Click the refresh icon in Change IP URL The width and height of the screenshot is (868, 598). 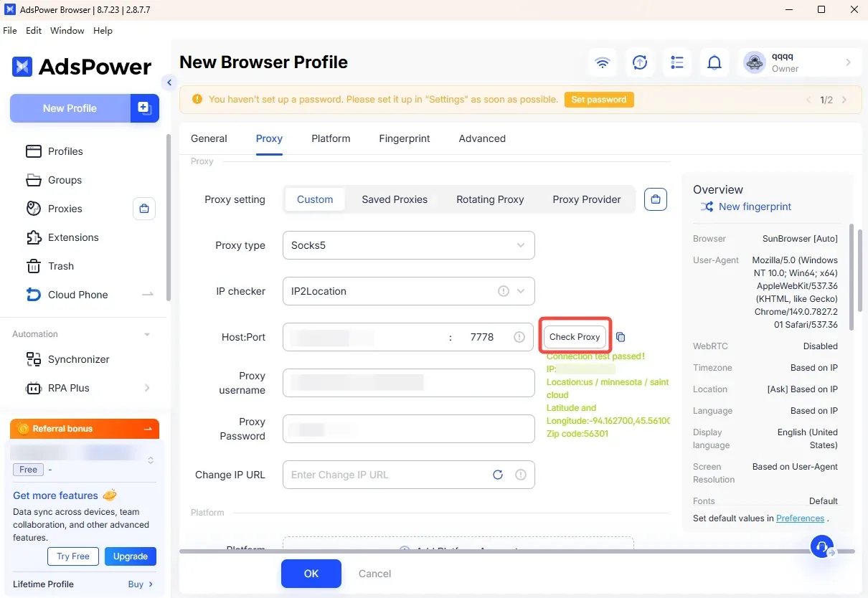coord(498,475)
